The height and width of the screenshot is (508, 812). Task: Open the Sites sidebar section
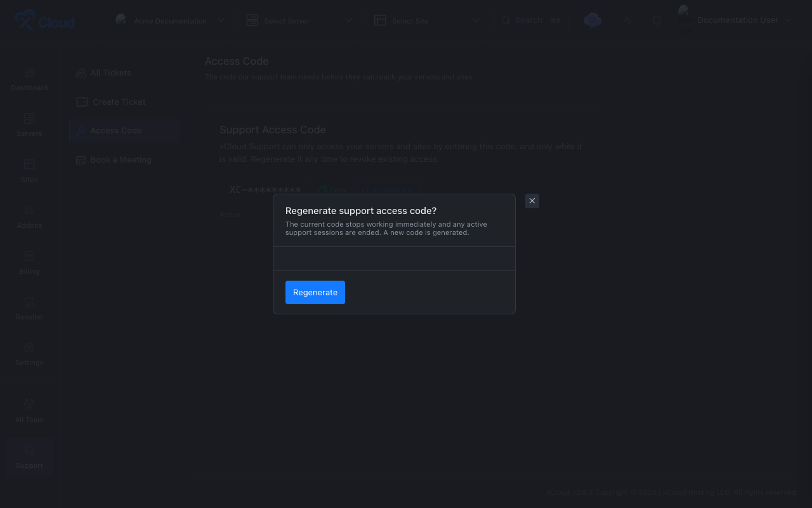point(29,172)
